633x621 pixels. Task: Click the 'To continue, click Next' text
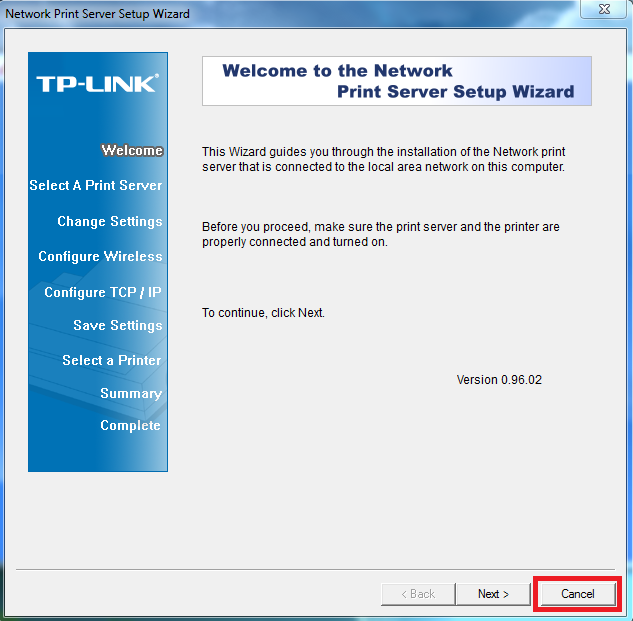263,313
